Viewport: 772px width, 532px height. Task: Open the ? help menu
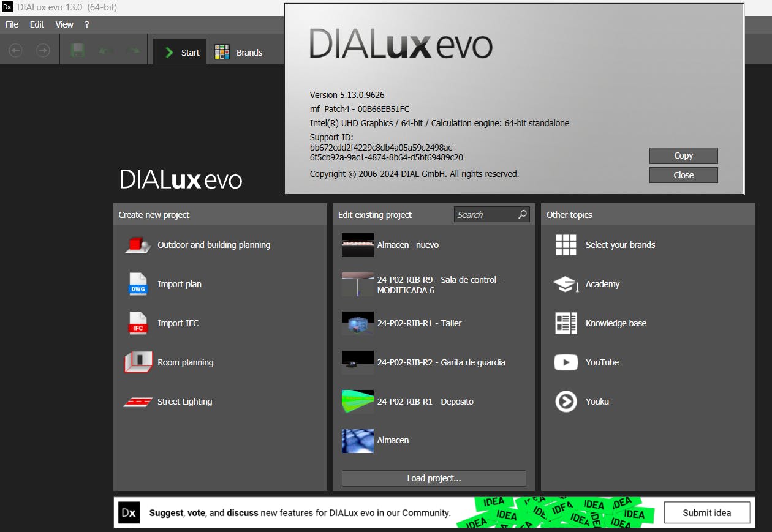tap(87, 24)
